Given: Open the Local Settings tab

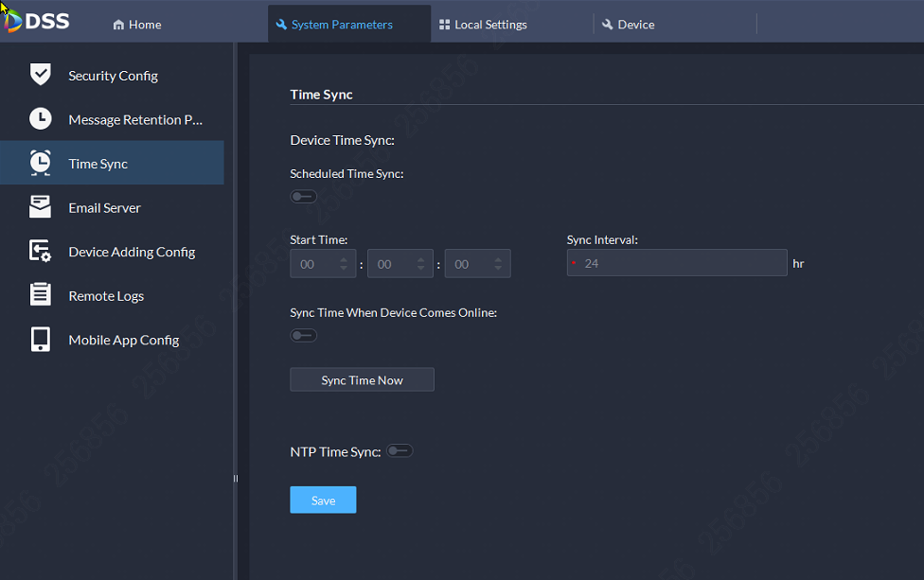Looking at the screenshot, I should (x=511, y=25).
